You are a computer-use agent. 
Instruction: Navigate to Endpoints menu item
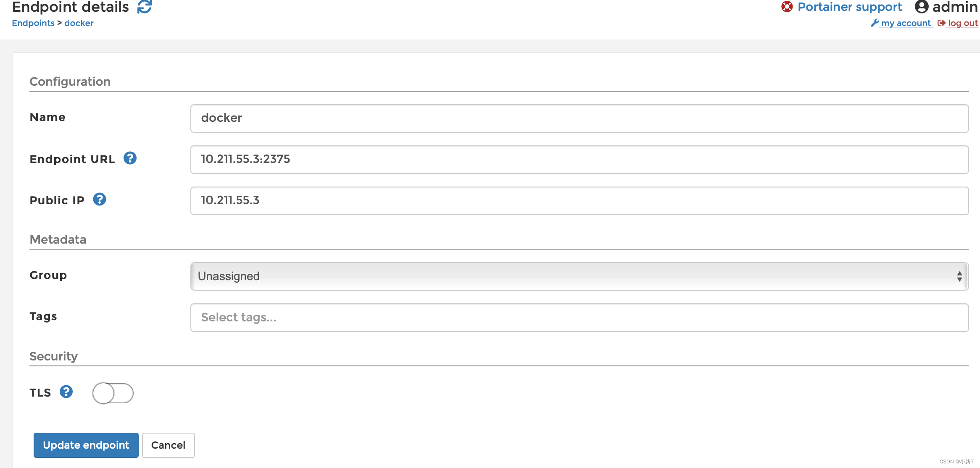(x=33, y=23)
